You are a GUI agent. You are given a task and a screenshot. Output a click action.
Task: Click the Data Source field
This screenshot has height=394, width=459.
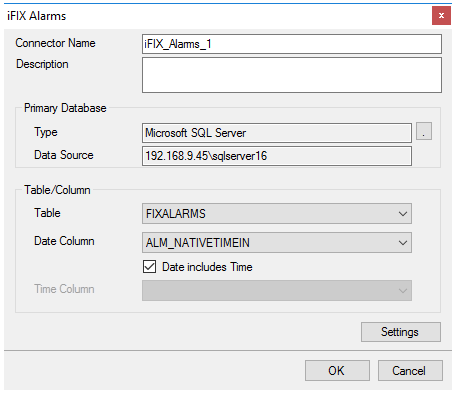[x=277, y=156]
